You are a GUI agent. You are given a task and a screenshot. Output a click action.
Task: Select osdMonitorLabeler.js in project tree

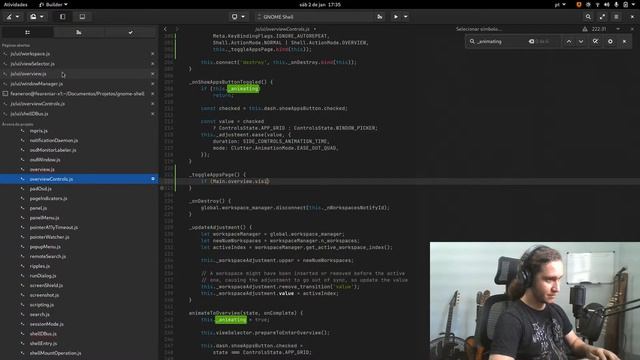pos(53,150)
